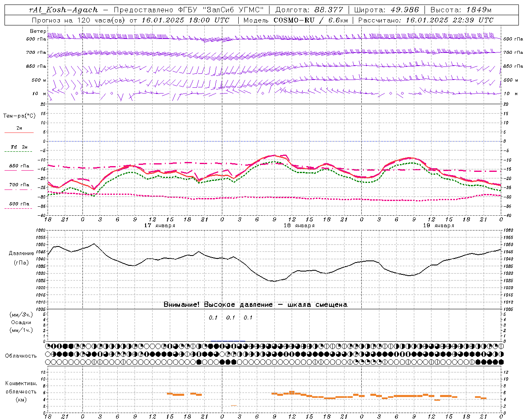Click the Облачность cloud cover label

pos(21,356)
